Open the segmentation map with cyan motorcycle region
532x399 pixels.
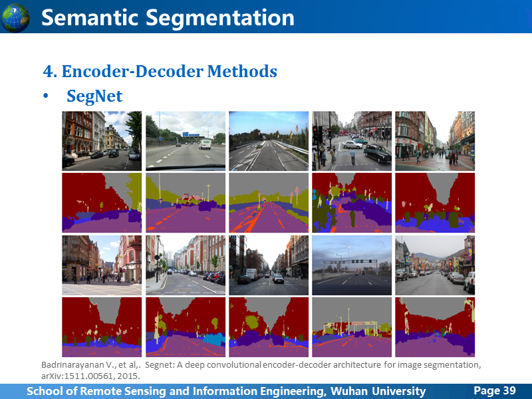[x=186, y=327]
